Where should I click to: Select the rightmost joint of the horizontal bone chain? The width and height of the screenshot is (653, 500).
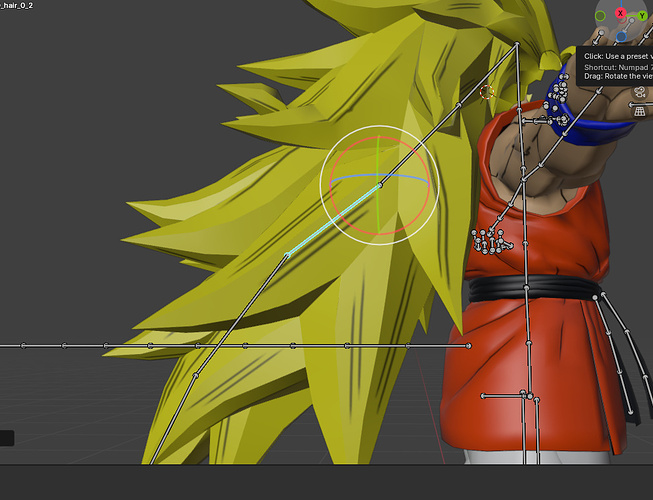coord(469,346)
